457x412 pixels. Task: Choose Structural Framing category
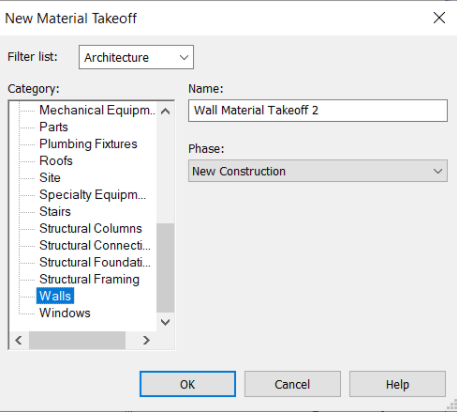tap(89, 279)
